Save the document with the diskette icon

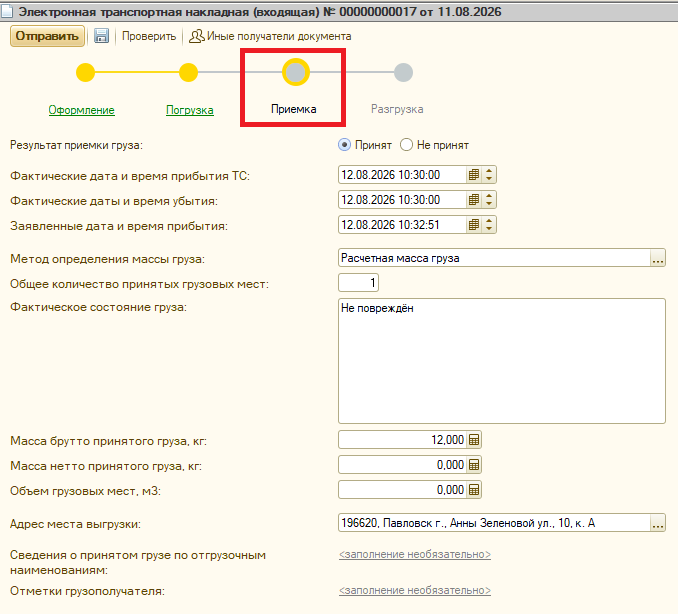[x=101, y=36]
